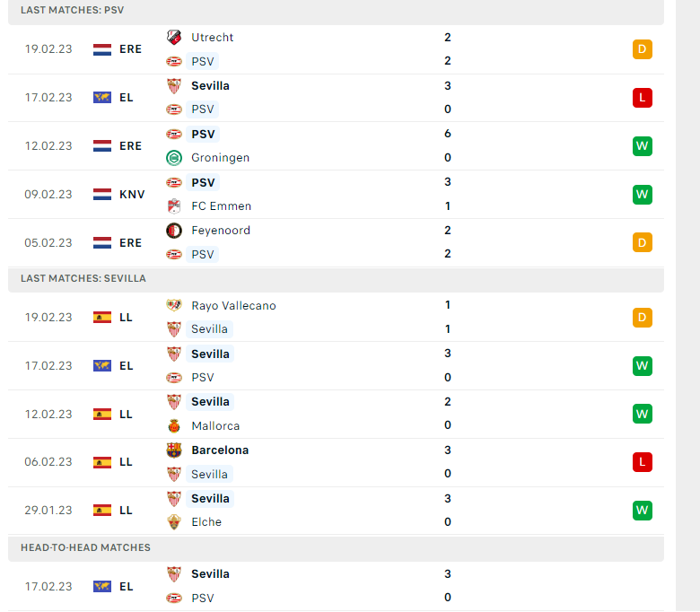Click the Elche team logo
This screenshot has width=700, height=612.
(x=174, y=522)
